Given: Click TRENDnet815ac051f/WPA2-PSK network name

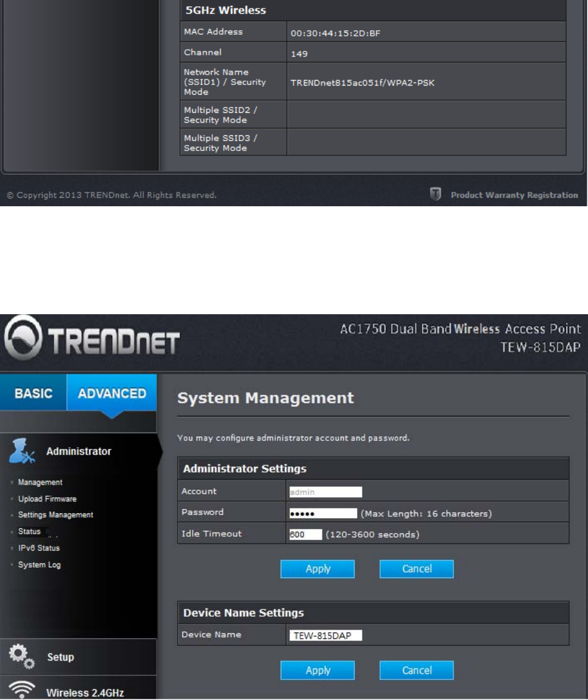Looking at the screenshot, I should coord(362,82).
